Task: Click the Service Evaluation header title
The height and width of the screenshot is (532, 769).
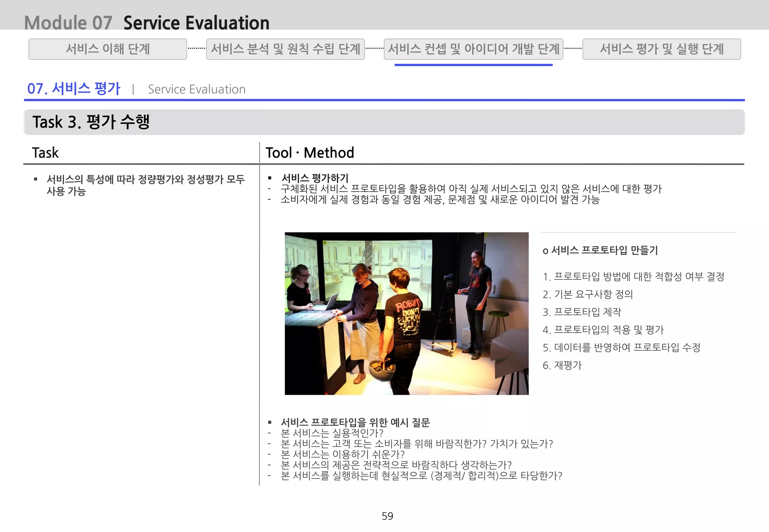Action: pos(196,23)
